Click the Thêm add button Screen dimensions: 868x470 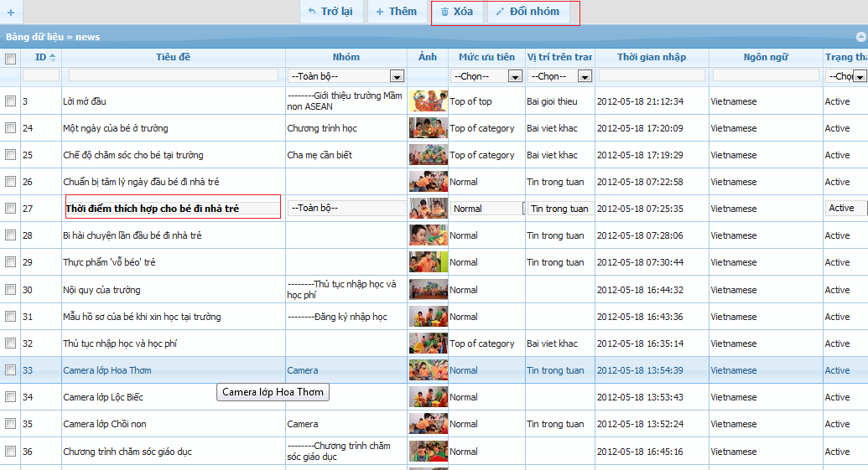click(x=396, y=12)
